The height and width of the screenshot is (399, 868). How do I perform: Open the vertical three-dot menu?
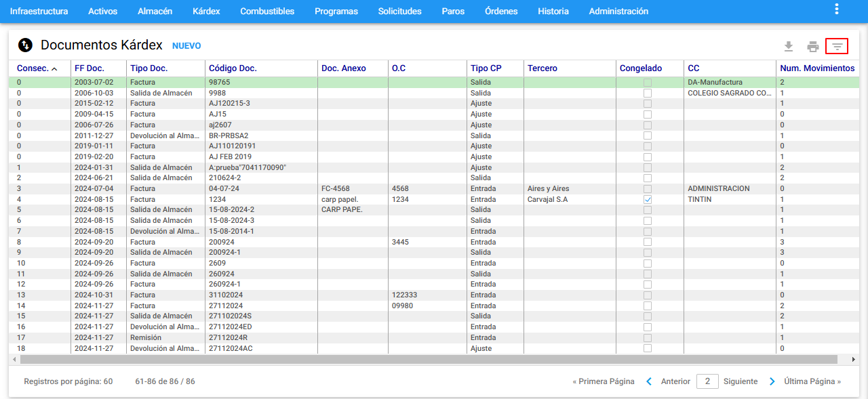coord(837,9)
